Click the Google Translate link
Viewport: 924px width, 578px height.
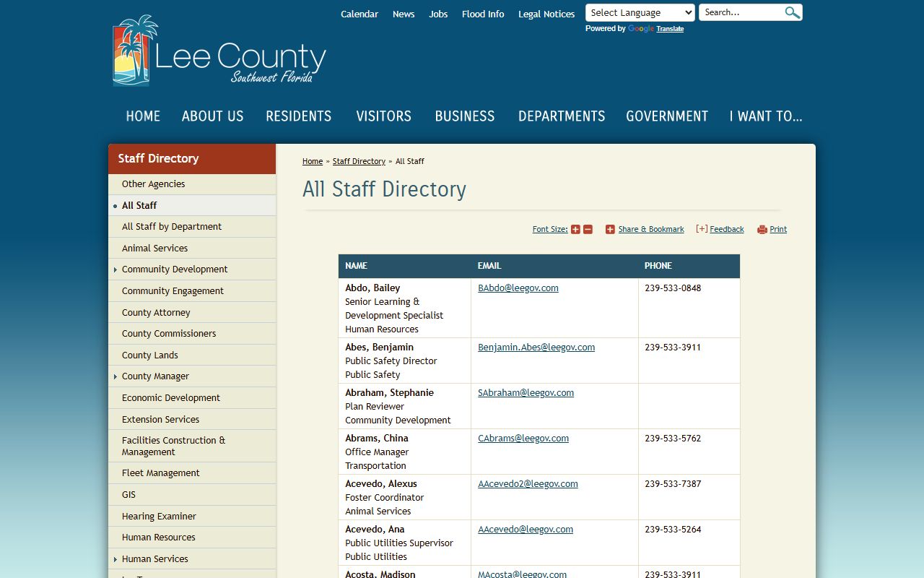pyautogui.click(x=670, y=29)
